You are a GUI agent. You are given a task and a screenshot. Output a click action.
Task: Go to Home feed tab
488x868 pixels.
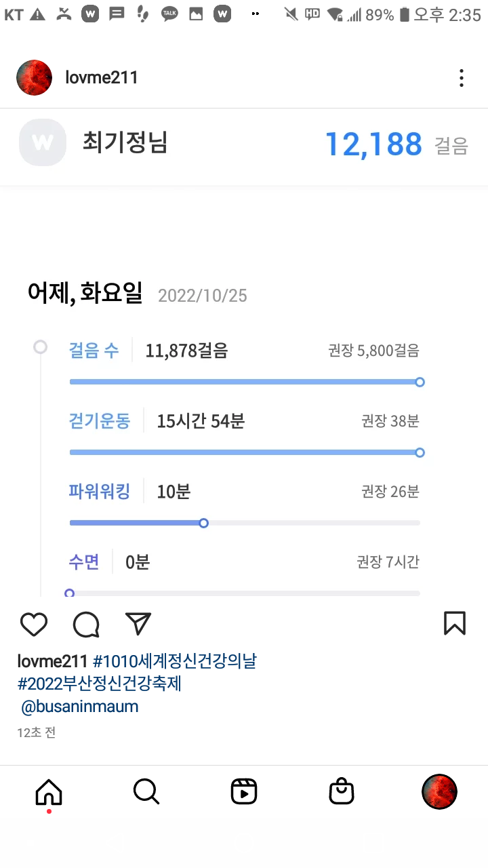click(49, 791)
